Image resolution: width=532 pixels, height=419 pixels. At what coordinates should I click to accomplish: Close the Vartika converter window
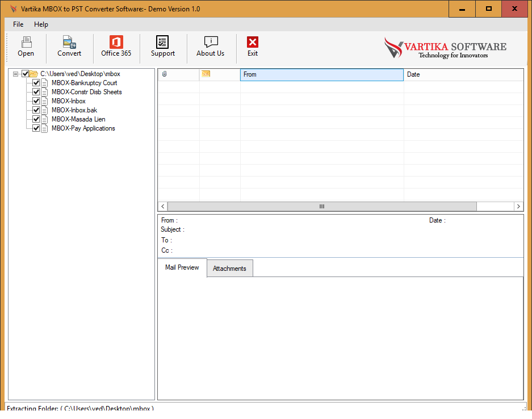515,9
